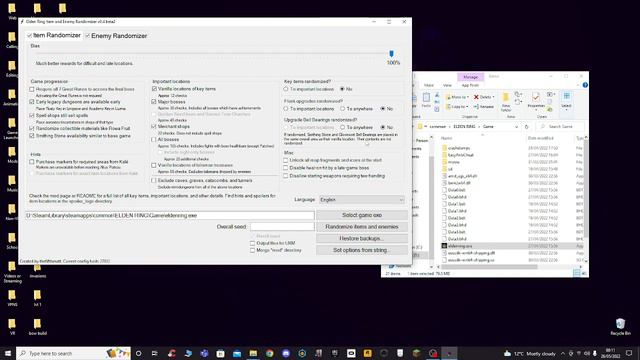Expand address bar history chevron in File Explorer
The height and width of the screenshot is (360, 640).
(516, 127)
